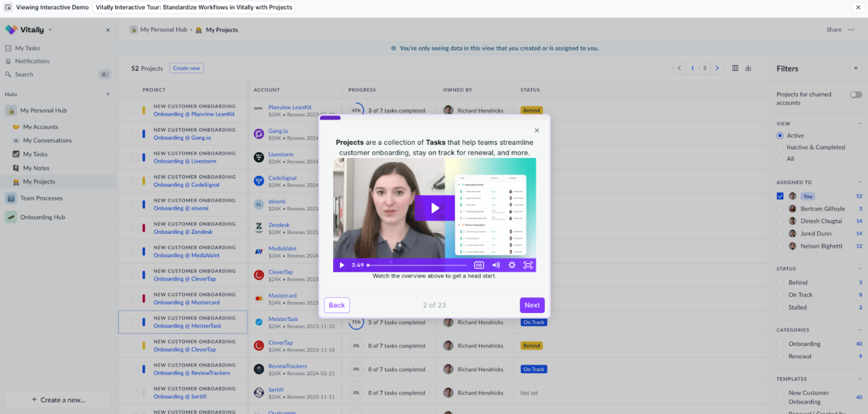
Task: Click Create new project button
Action: pos(187,68)
